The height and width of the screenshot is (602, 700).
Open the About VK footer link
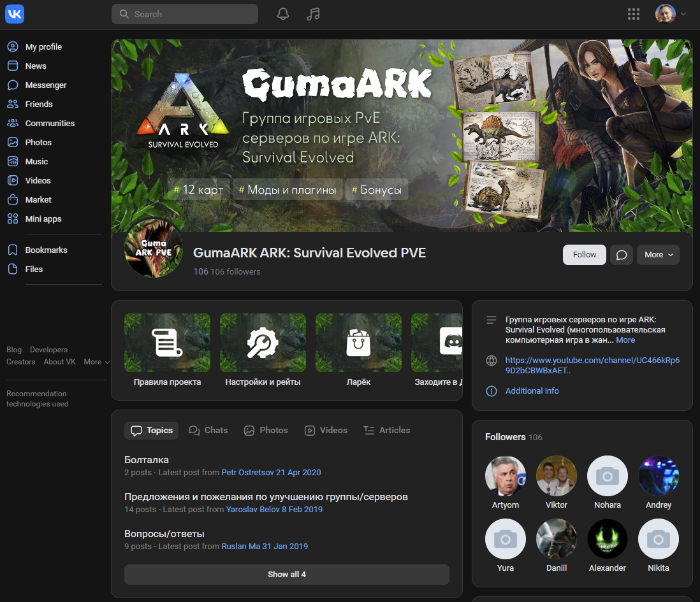pos(59,362)
